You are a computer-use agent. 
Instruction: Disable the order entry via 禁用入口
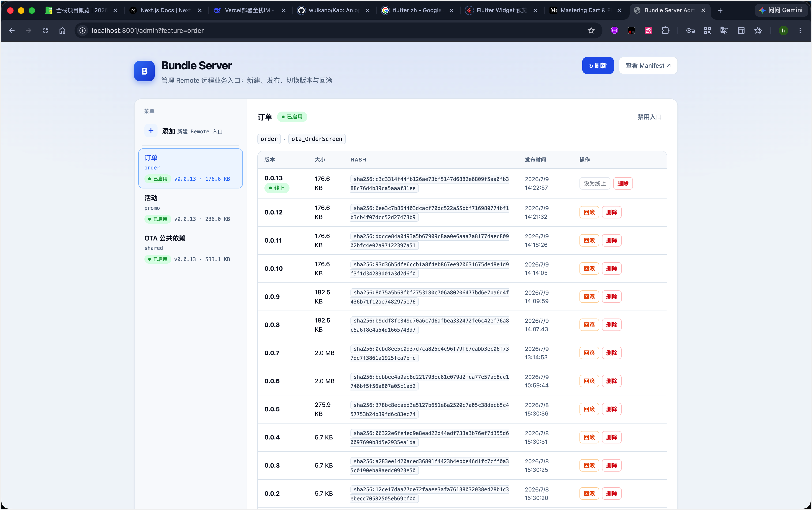650,117
